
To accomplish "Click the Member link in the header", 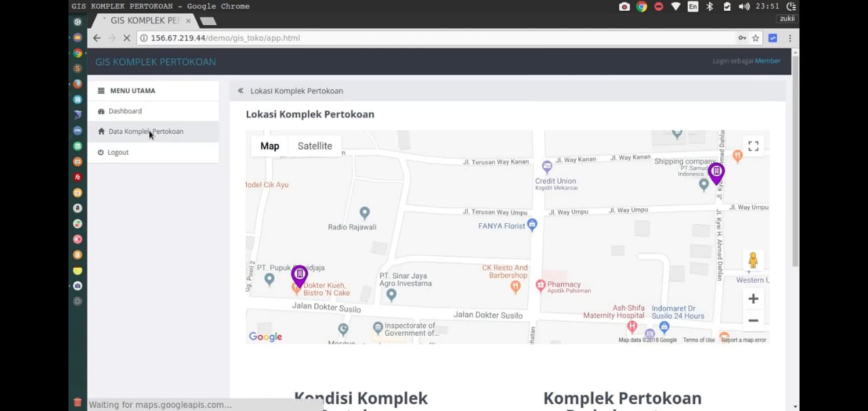I will click(x=768, y=61).
